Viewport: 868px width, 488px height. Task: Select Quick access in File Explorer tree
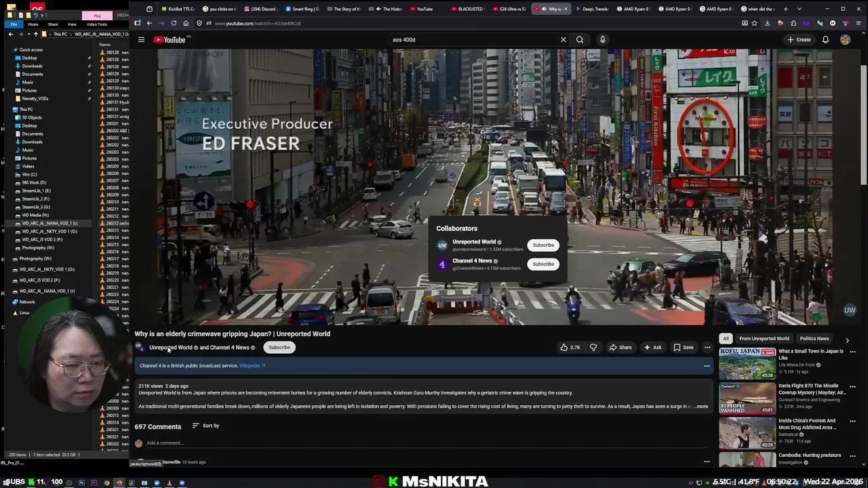[31, 49]
